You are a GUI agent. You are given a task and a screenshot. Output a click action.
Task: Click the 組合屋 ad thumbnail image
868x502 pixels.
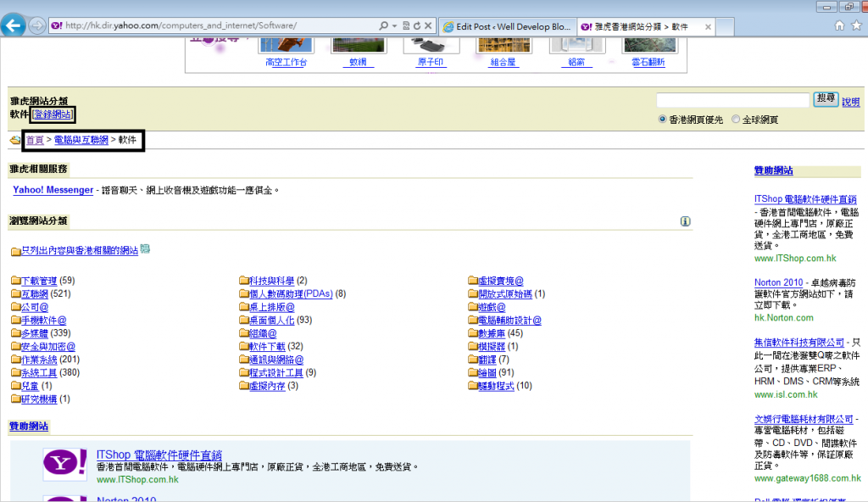504,44
